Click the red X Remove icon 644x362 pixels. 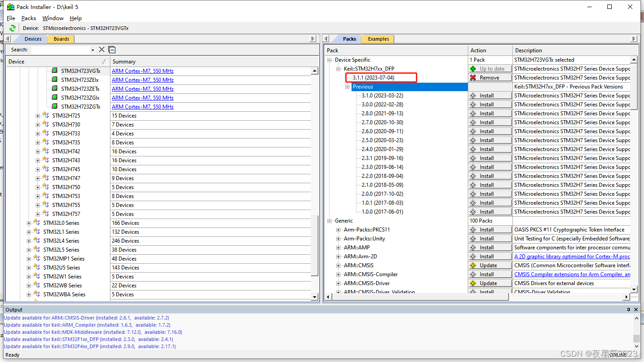coord(473,78)
